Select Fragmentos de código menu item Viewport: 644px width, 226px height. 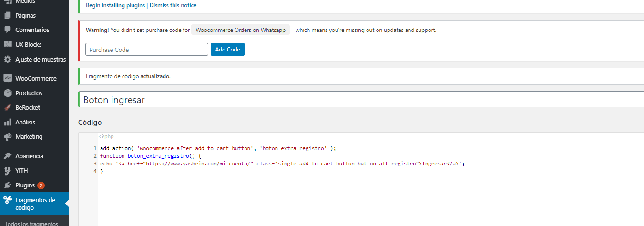pos(34,204)
